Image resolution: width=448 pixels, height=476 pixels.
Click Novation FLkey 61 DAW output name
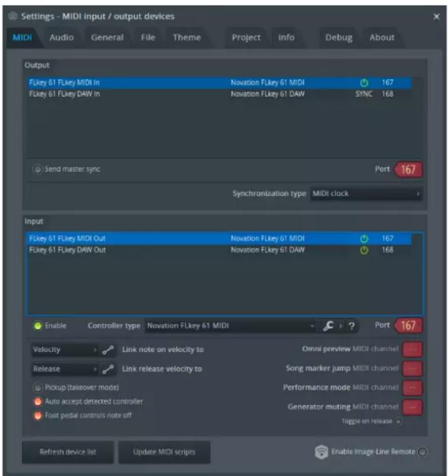pos(268,94)
